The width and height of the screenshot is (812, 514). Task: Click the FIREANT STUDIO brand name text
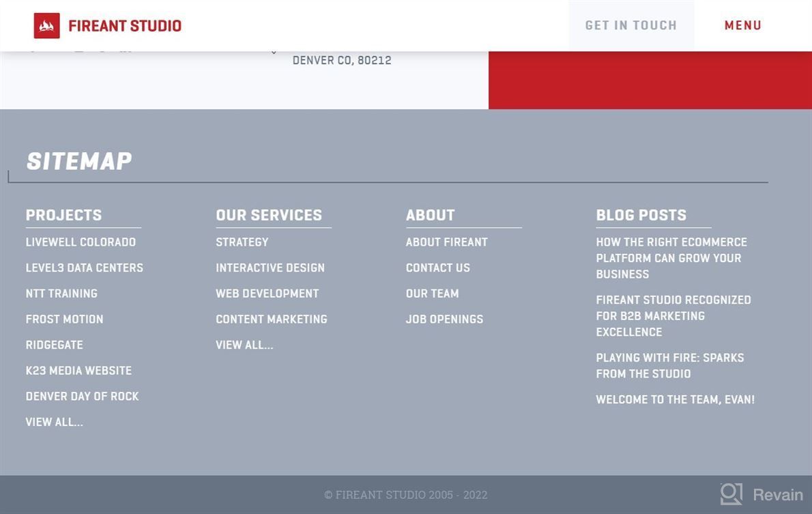click(125, 26)
